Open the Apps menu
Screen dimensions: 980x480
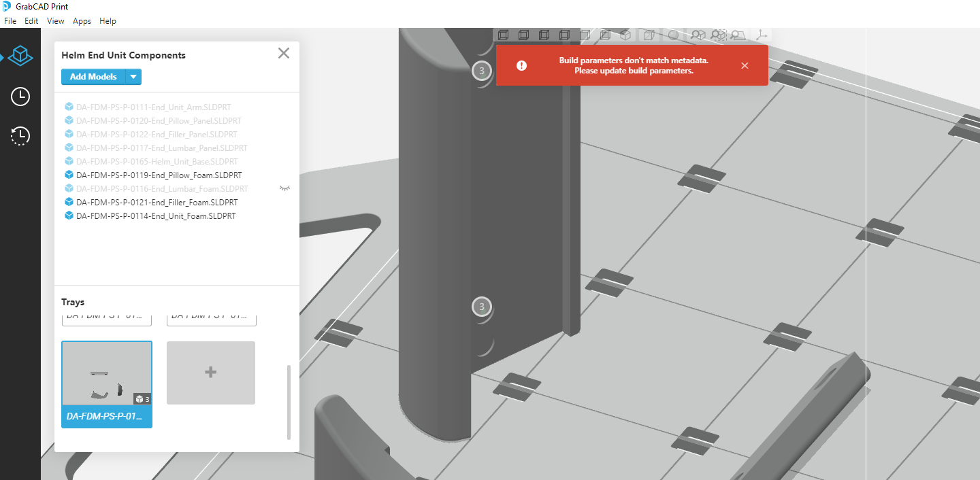[82, 21]
